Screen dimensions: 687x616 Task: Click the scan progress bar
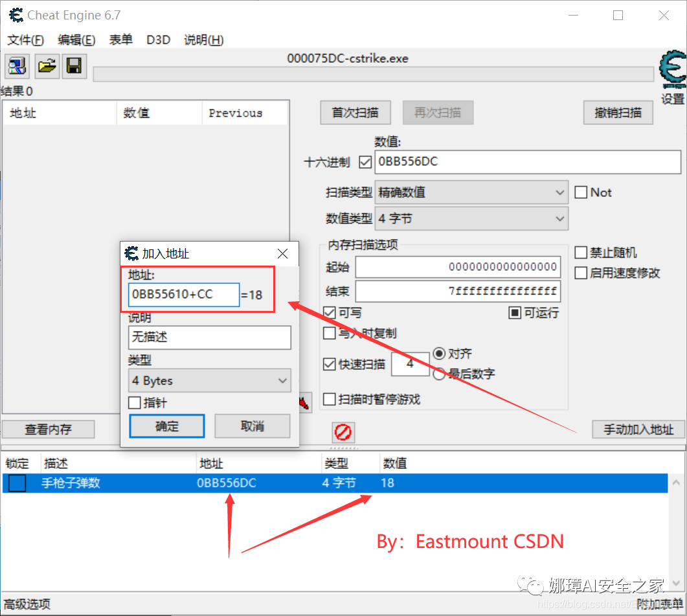coord(374,74)
